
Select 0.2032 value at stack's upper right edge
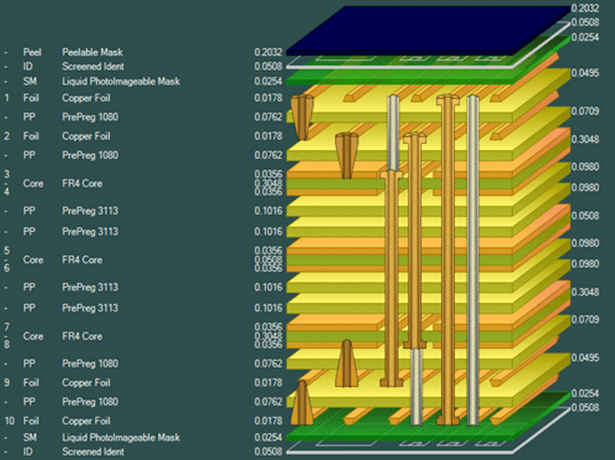point(585,8)
